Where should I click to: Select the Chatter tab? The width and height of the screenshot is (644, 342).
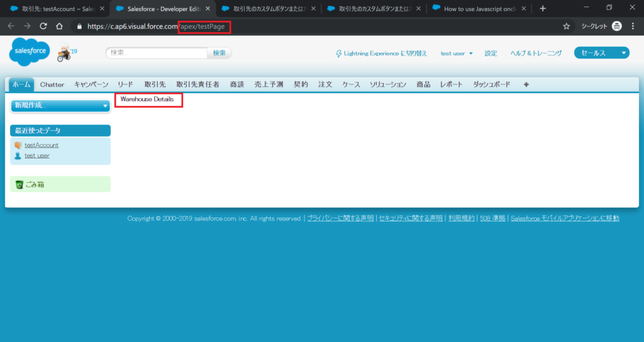(52, 84)
